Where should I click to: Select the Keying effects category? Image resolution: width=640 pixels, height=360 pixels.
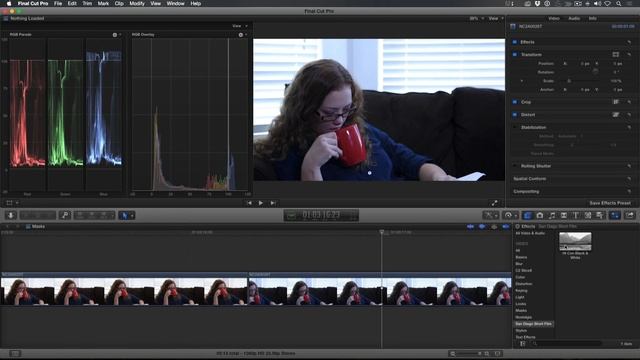[521, 291]
